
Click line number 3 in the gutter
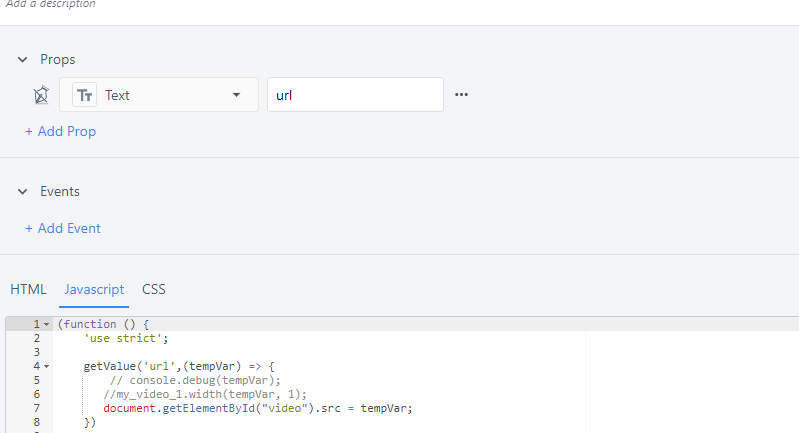pos(35,352)
